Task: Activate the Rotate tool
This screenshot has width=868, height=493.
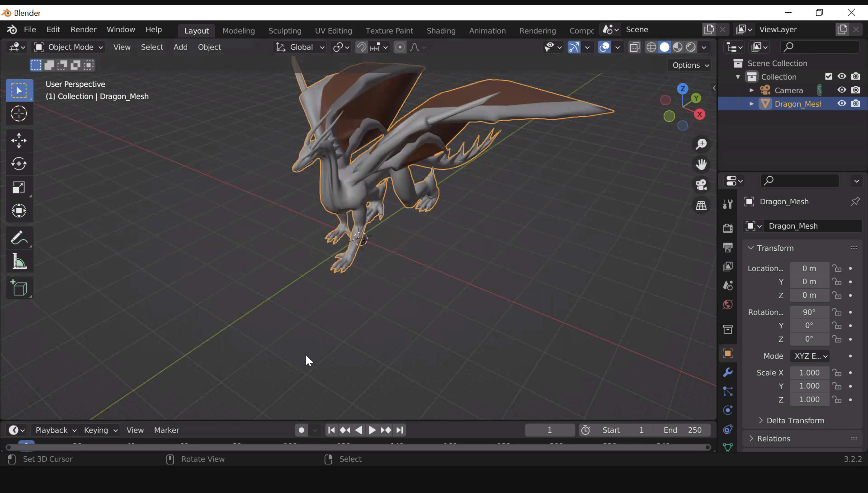Action: click(19, 164)
